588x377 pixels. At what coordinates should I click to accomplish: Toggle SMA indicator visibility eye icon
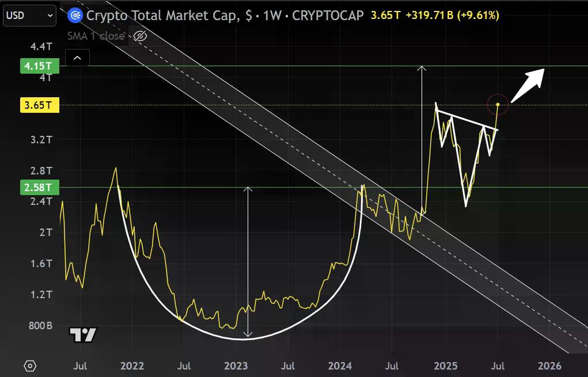(140, 36)
